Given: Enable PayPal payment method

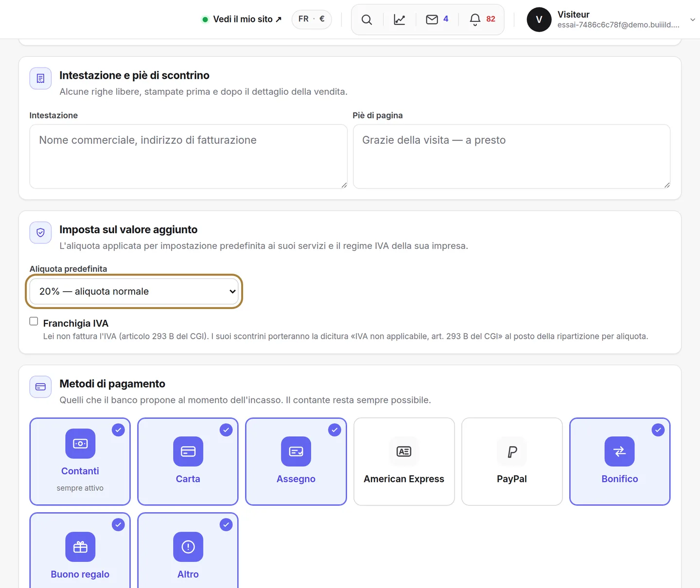Looking at the screenshot, I should click(x=512, y=462).
